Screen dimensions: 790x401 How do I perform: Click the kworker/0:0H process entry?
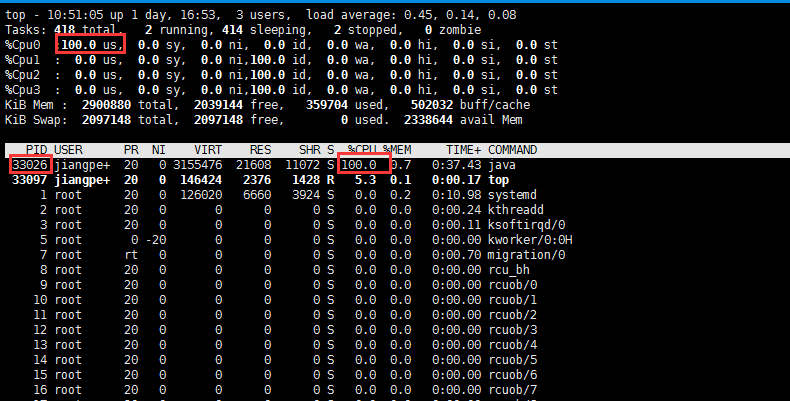[x=530, y=239]
